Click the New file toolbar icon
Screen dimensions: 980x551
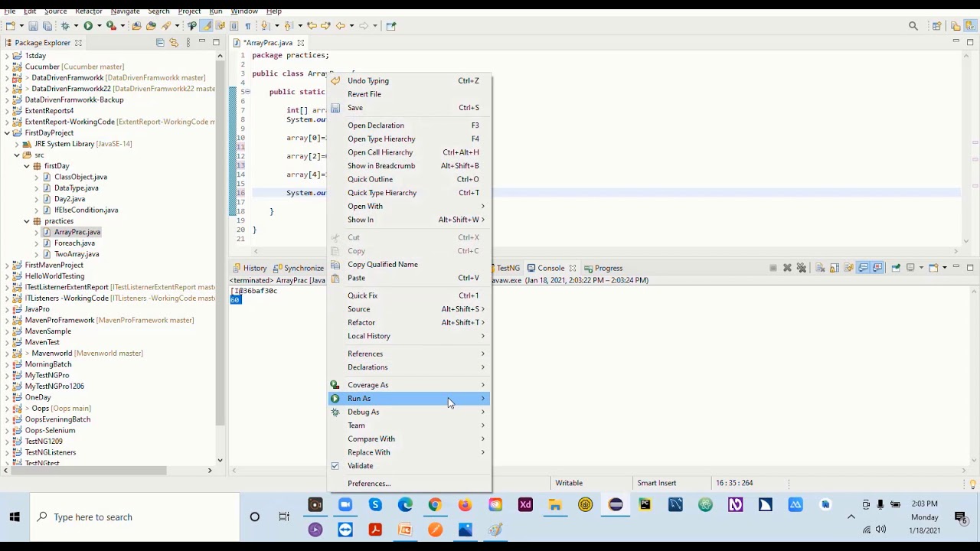coord(10,26)
